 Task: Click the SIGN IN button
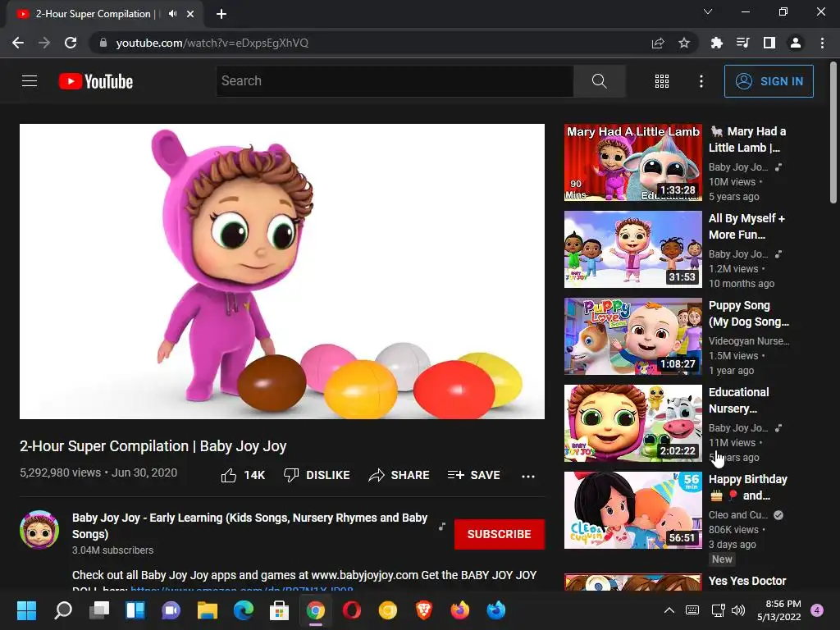click(768, 81)
